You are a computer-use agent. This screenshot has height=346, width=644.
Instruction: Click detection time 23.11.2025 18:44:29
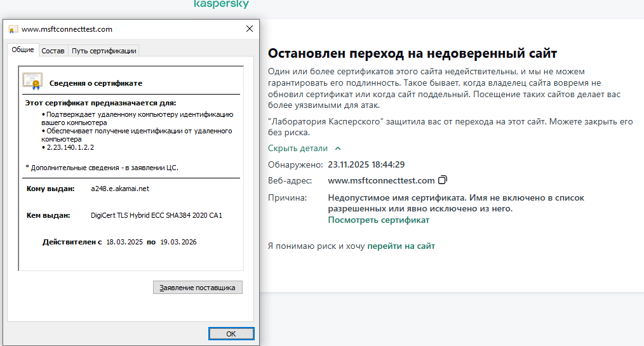coord(366,164)
